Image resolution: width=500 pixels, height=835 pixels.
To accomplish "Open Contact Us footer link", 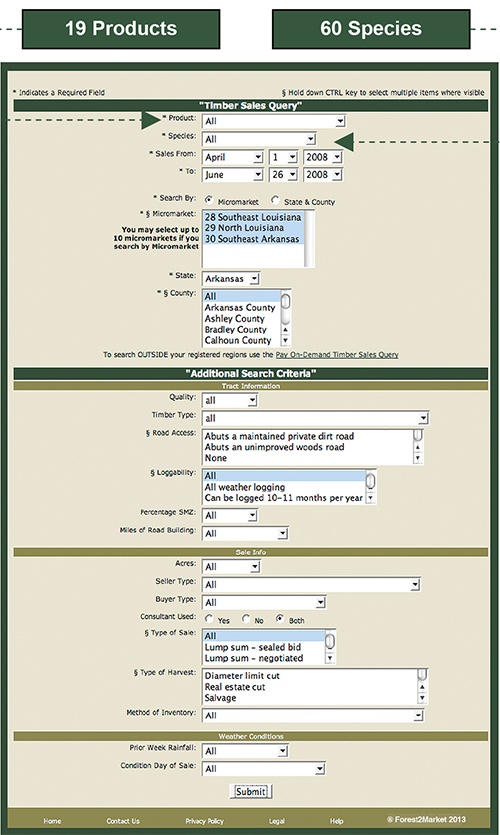I will pyautogui.click(x=123, y=821).
